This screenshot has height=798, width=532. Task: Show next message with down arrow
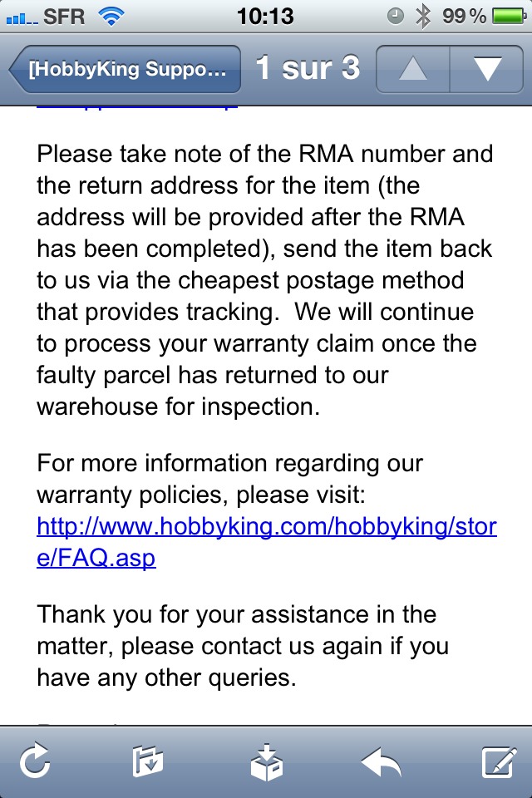(486, 69)
